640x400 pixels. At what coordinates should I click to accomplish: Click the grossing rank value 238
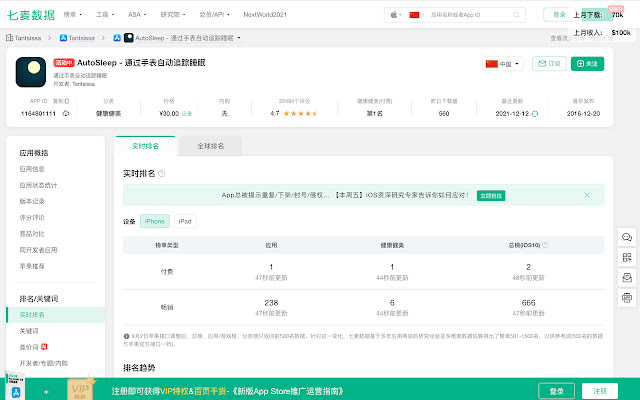[271, 303]
